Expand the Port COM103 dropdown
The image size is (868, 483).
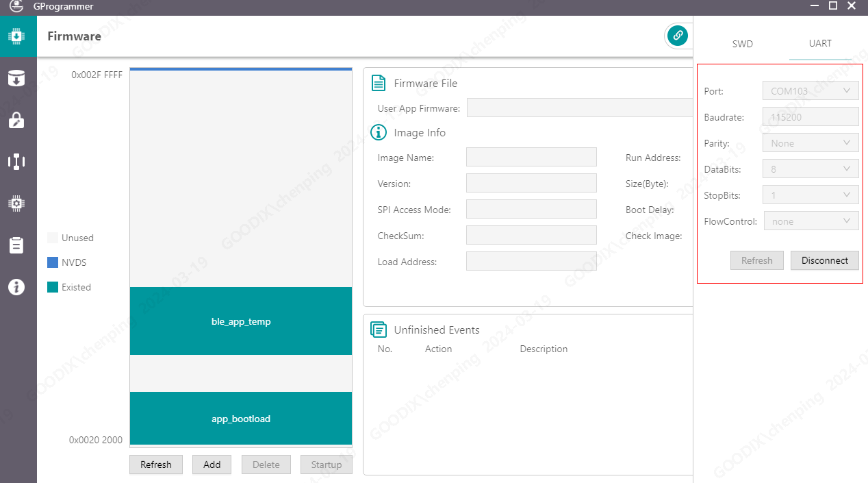(x=810, y=91)
